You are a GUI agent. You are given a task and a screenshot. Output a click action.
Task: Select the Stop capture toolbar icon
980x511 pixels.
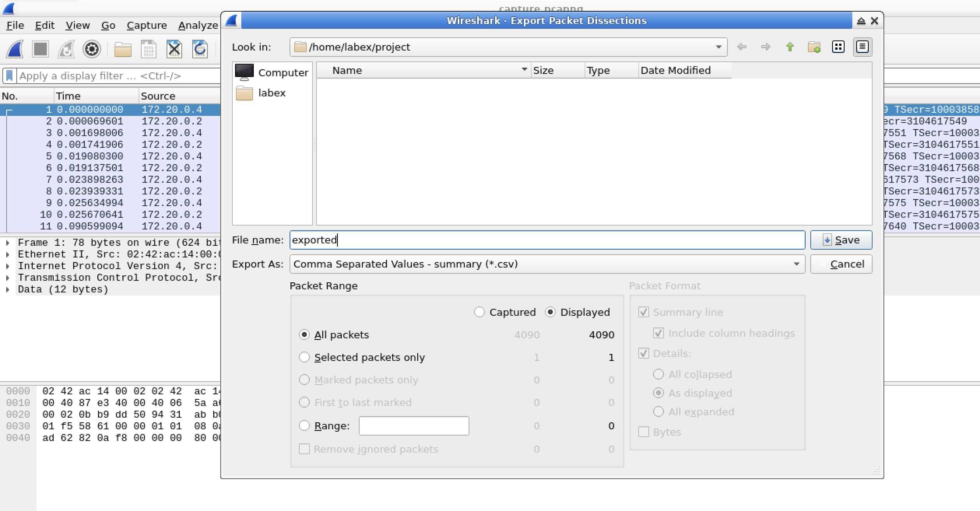point(40,49)
